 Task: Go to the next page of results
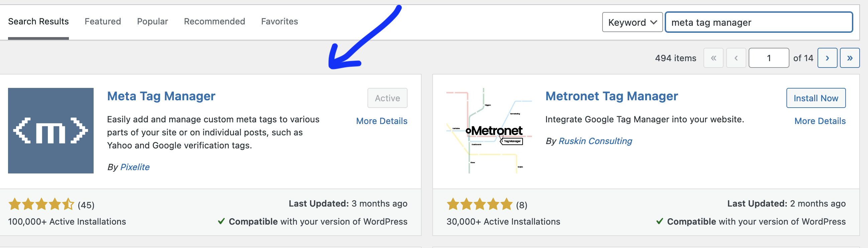827,58
